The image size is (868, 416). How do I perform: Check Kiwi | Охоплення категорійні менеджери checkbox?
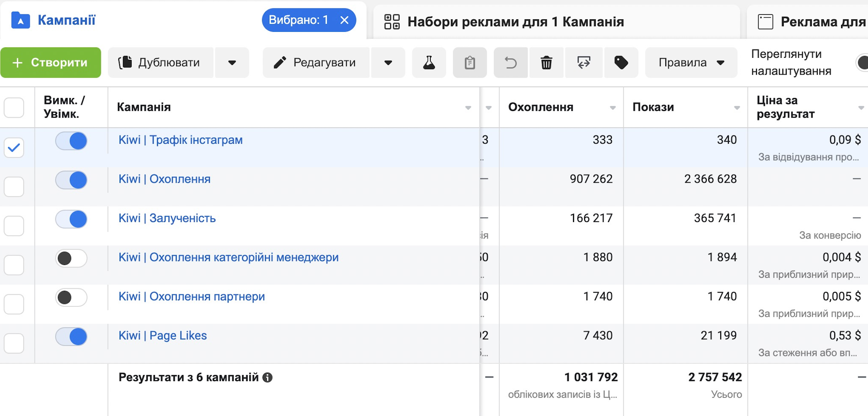pyautogui.click(x=14, y=265)
